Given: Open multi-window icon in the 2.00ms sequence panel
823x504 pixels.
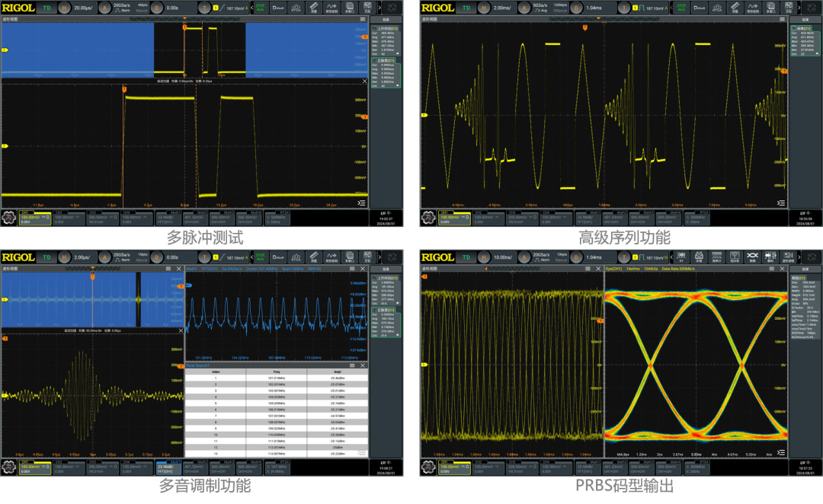Looking at the screenshot, I should 770,8.
